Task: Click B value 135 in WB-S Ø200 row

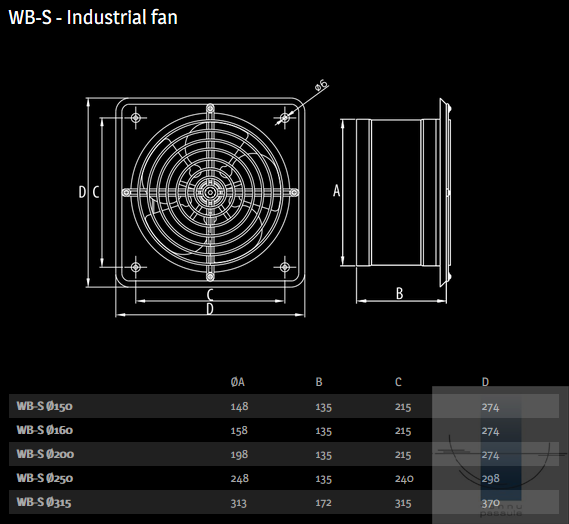Action: click(324, 455)
